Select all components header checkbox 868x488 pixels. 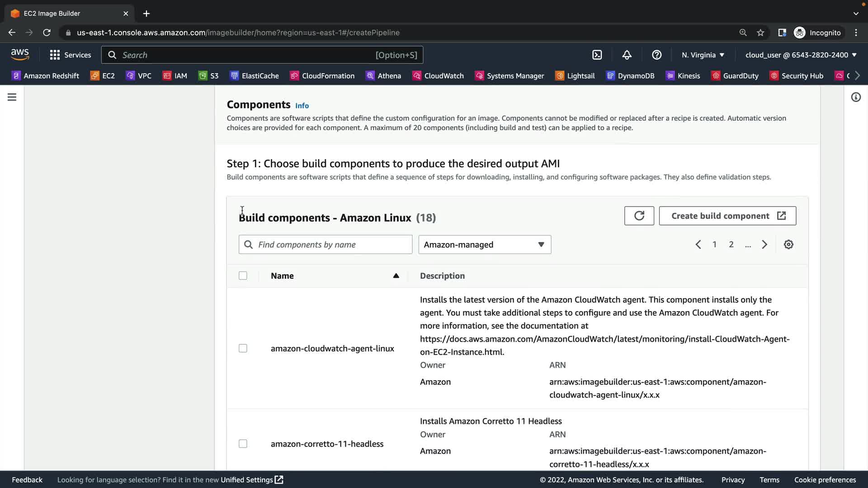(x=243, y=276)
